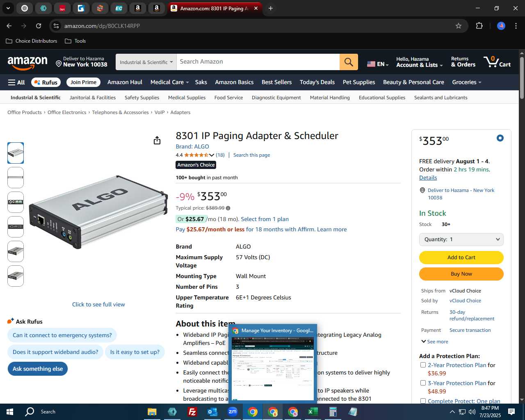This screenshot has height=420, width=525.
Task: Open Chrome profile avatar
Action: pyautogui.click(x=501, y=26)
